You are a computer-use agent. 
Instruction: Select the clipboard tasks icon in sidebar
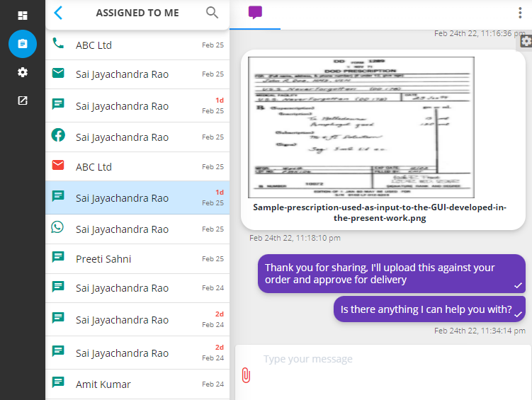23,44
